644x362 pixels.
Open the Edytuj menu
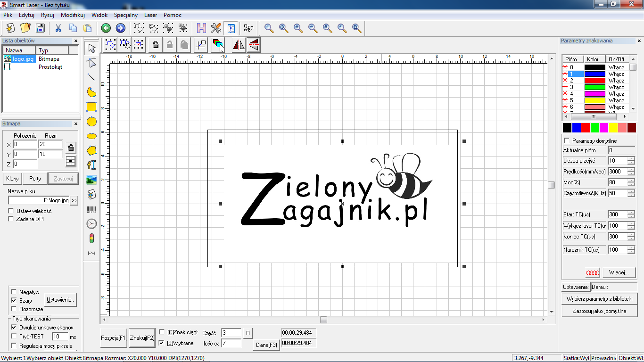(x=26, y=15)
